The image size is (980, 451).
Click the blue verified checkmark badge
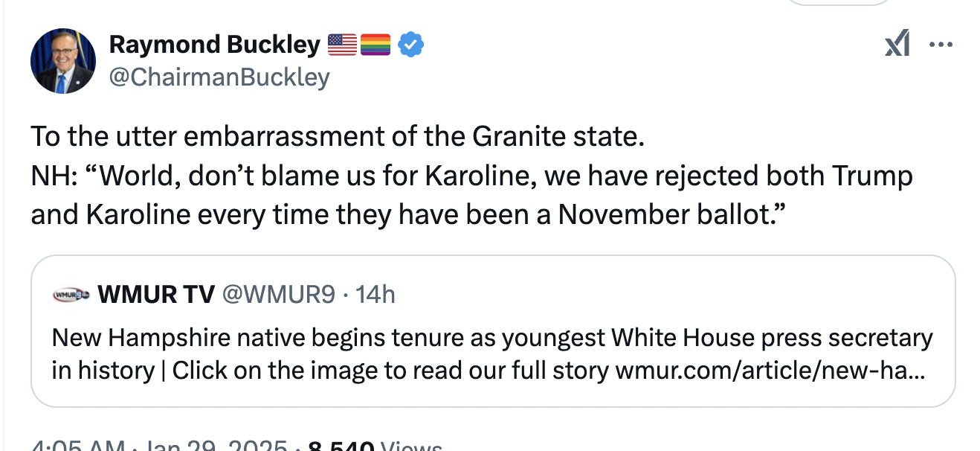411,45
